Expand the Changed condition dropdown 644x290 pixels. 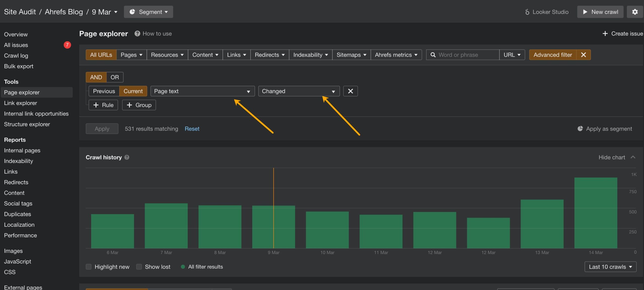[299, 91]
